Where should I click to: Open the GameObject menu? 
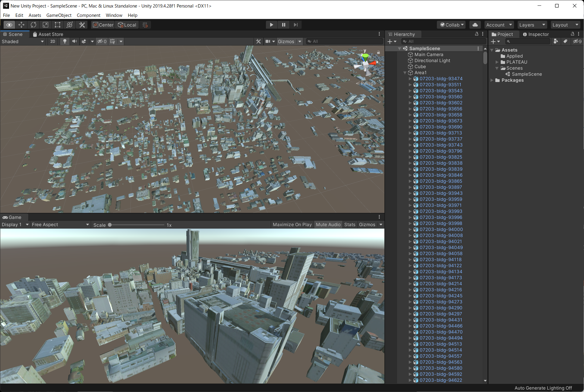(59, 15)
